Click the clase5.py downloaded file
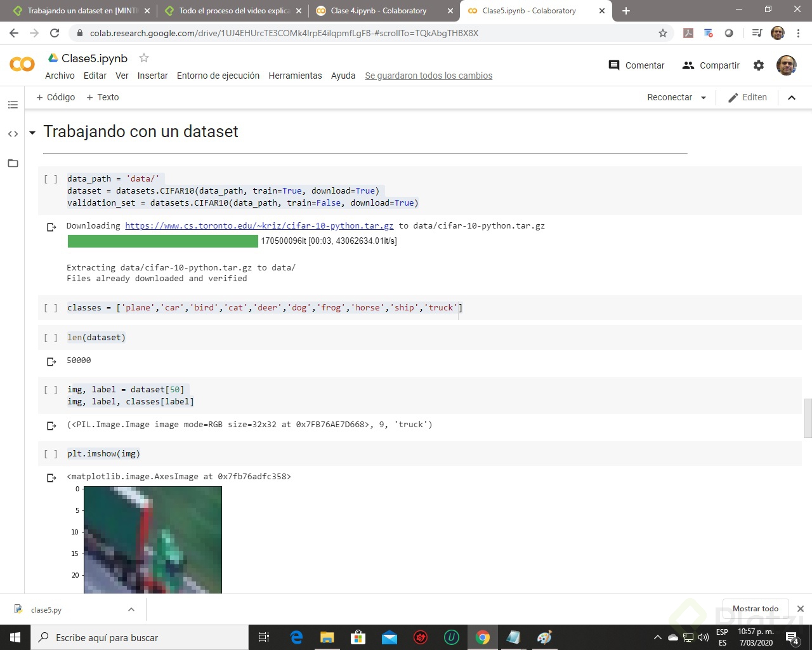Image resolution: width=812 pixels, height=650 pixels. (46, 610)
